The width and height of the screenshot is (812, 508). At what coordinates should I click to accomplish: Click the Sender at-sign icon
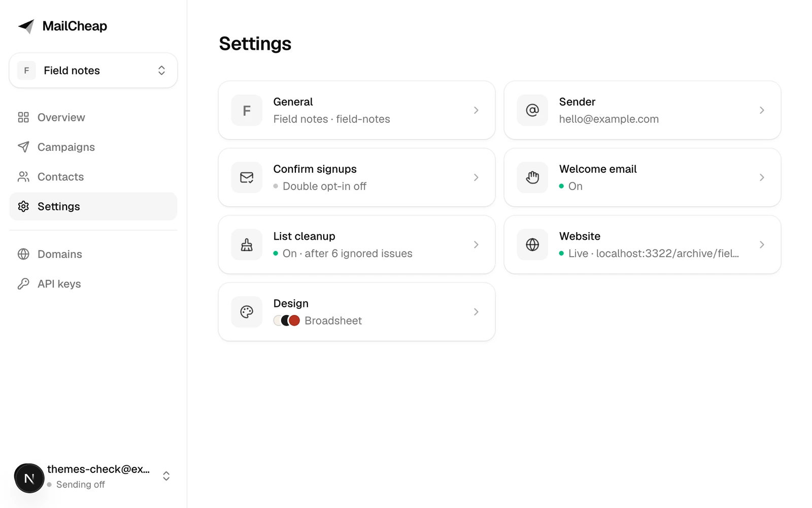pyautogui.click(x=532, y=110)
